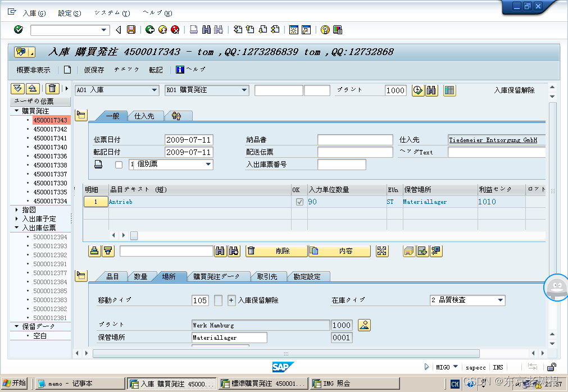Open the 設定 menu
Viewport: 568px width, 392px height.
click(x=69, y=13)
